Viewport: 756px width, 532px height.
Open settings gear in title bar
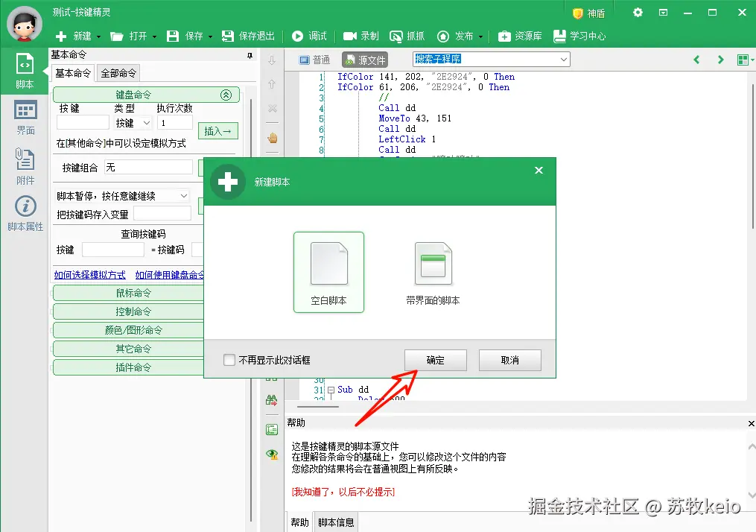point(638,13)
